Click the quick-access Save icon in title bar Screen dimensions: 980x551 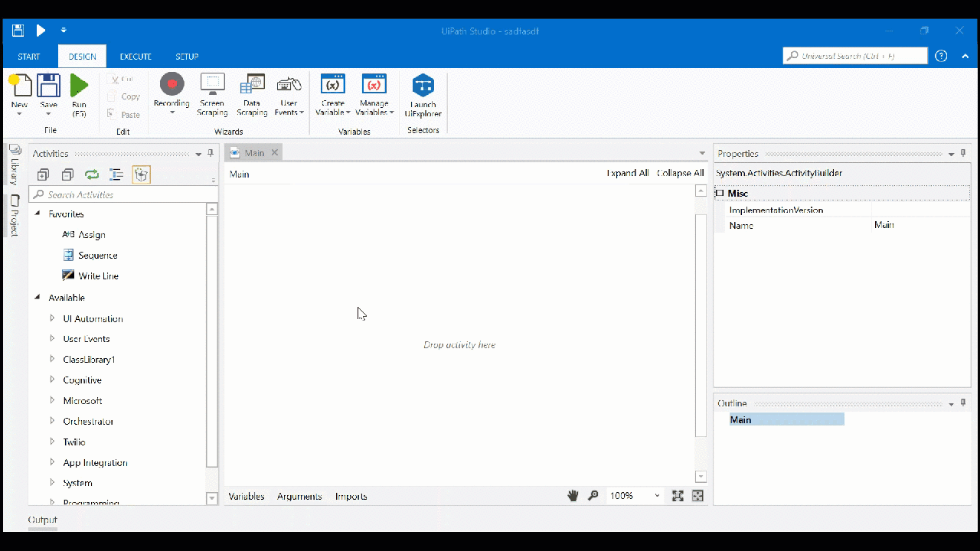(x=18, y=31)
